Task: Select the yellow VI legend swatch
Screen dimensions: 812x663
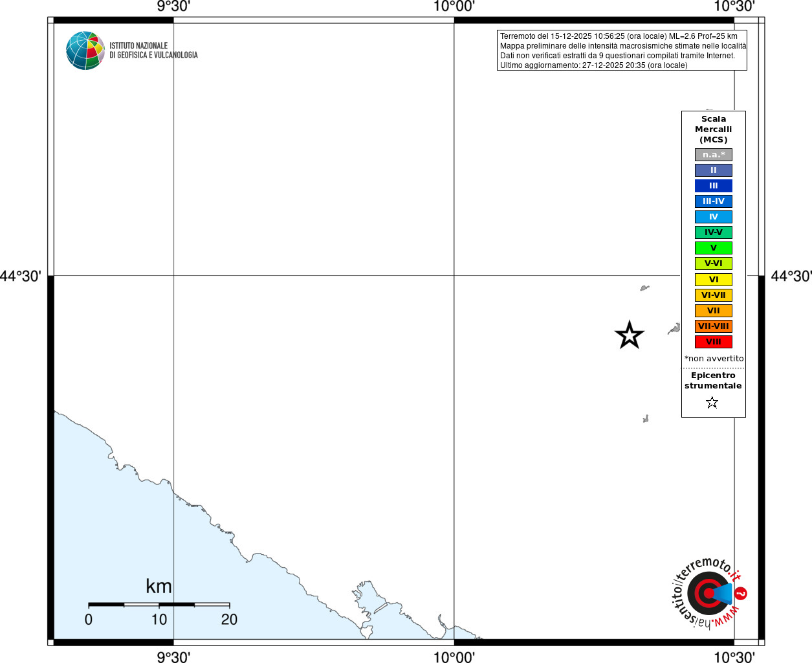Action: [714, 280]
